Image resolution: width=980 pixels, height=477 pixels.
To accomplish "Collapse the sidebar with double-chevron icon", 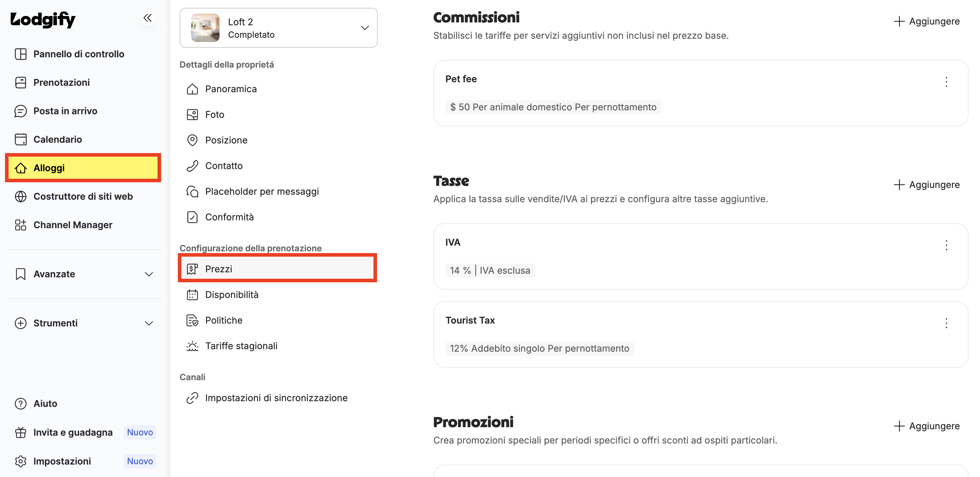I will pyautogui.click(x=147, y=18).
